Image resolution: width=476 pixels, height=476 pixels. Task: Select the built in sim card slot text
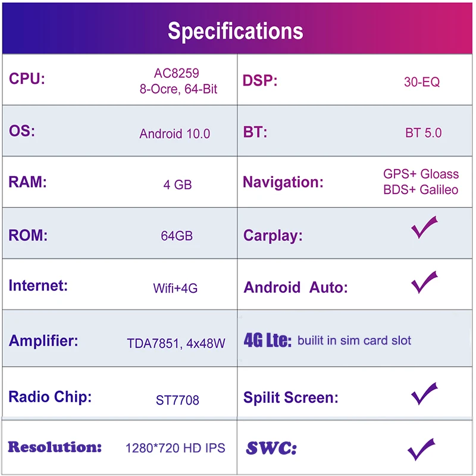click(354, 341)
